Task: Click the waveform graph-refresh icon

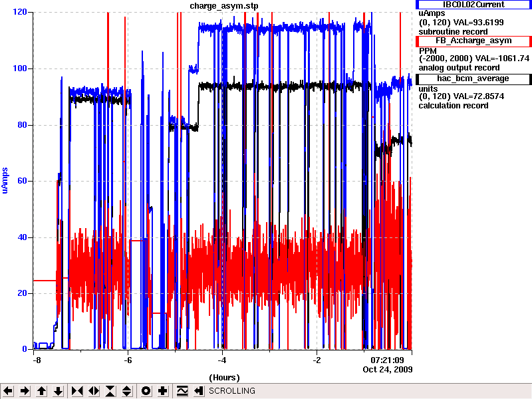Action: [x=182, y=391]
